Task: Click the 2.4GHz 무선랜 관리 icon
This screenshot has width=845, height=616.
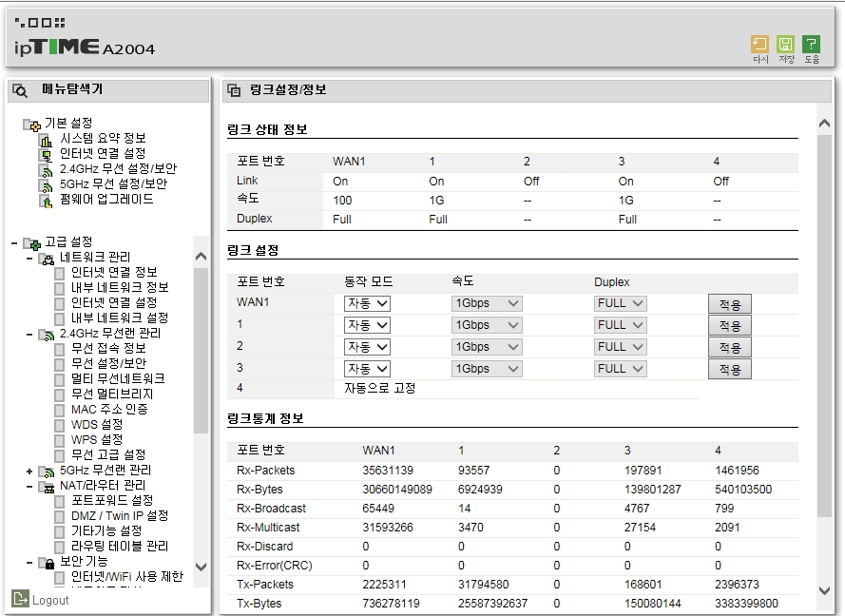Action: pos(48,336)
